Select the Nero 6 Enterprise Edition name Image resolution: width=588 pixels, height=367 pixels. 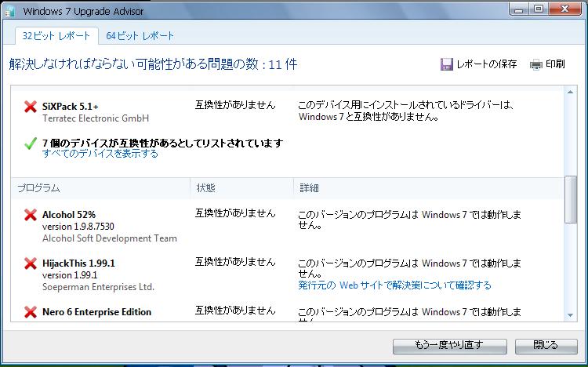click(x=96, y=312)
